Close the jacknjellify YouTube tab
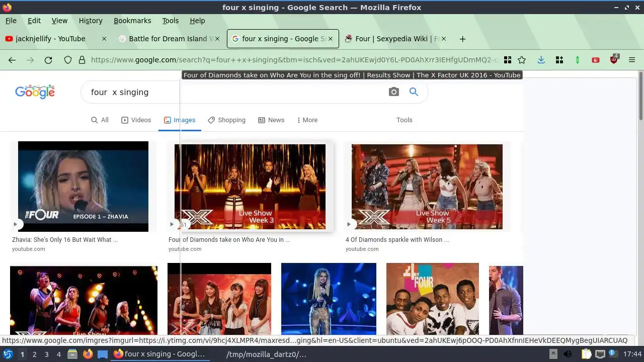The width and height of the screenshot is (644, 362). (104, 39)
